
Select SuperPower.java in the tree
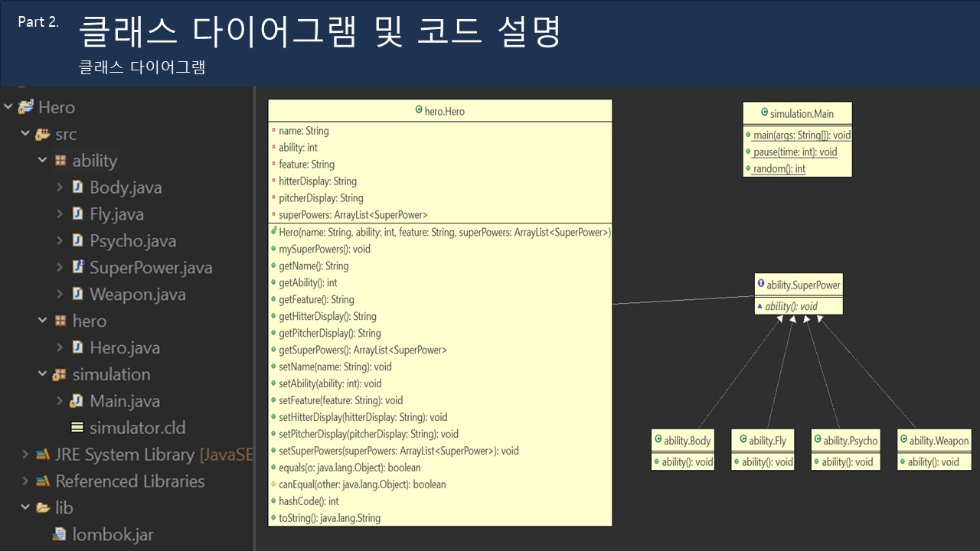click(151, 268)
